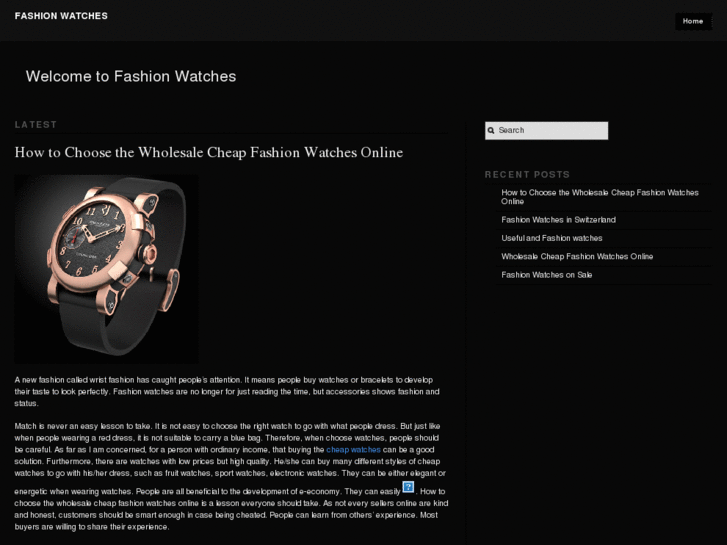Click the Recent Posts section heading
This screenshot has width=727, height=545.
(x=527, y=174)
